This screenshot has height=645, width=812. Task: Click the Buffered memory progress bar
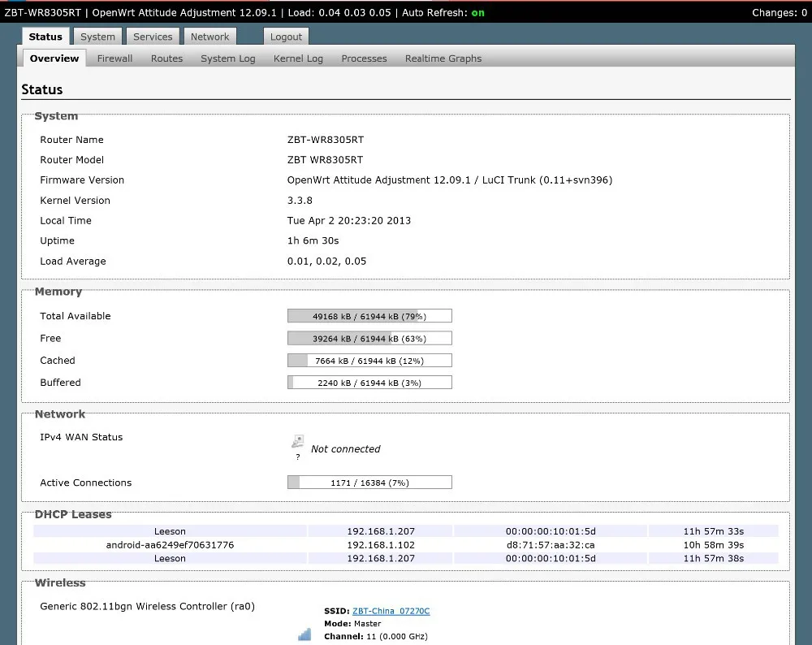click(x=369, y=383)
